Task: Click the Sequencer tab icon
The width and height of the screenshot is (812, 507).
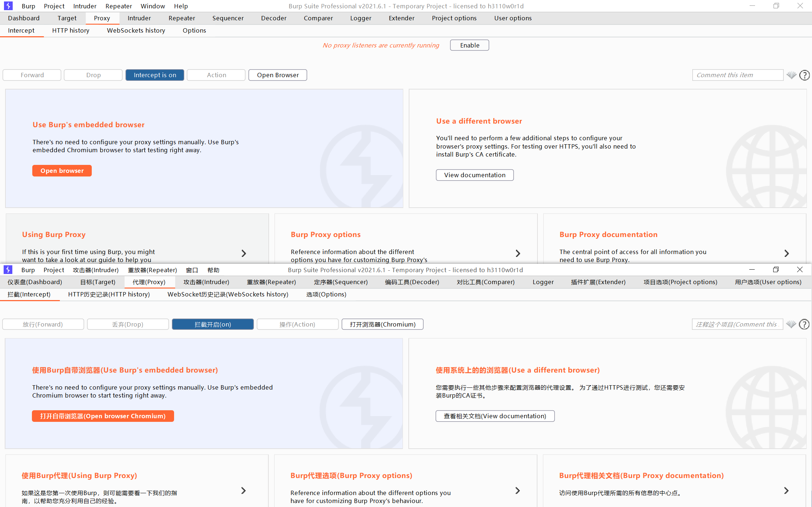Action: [x=227, y=17]
